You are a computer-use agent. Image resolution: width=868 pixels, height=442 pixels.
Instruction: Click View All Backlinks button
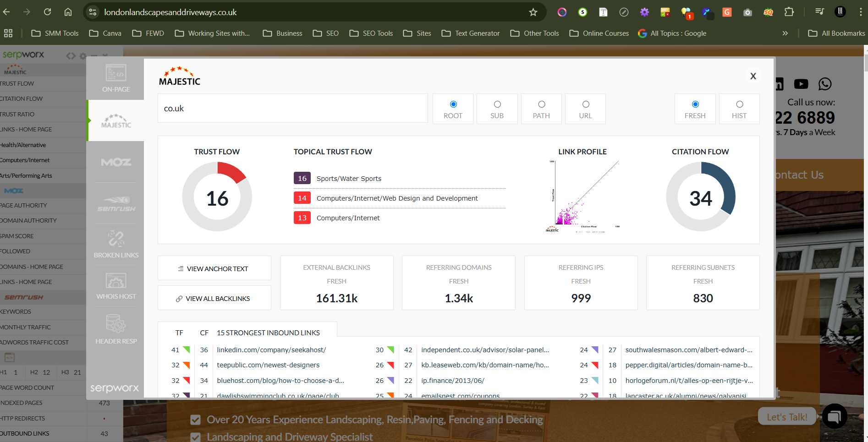(214, 298)
